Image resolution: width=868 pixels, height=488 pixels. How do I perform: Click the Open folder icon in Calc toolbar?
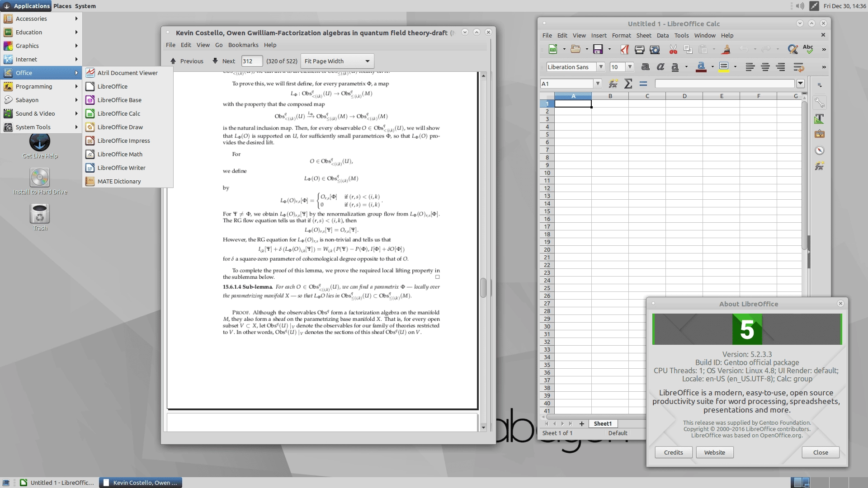[x=576, y=49]
